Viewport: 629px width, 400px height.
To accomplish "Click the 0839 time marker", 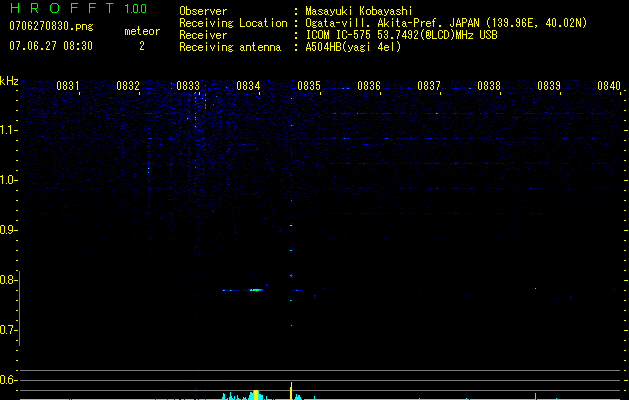I will point(549,86).
